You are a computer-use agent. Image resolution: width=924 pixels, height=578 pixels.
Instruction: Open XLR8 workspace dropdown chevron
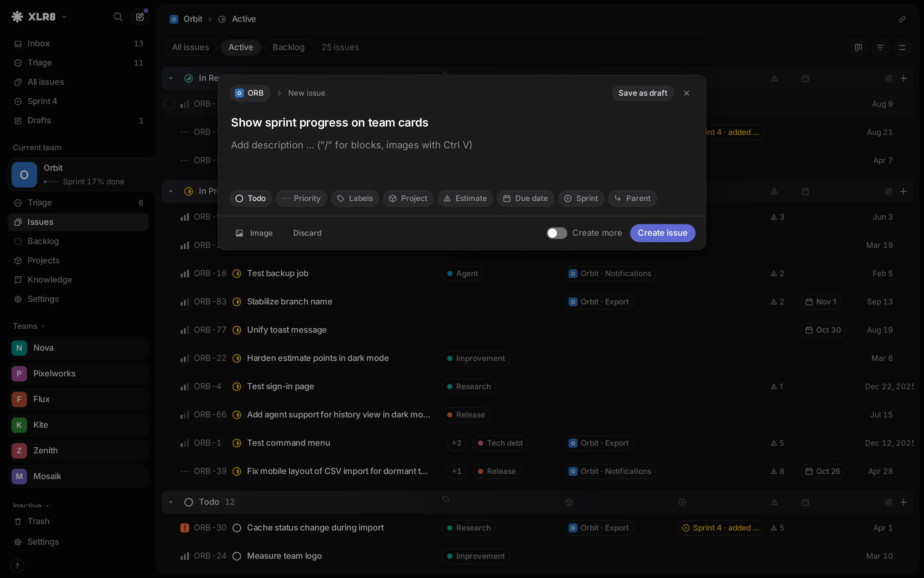64,17
